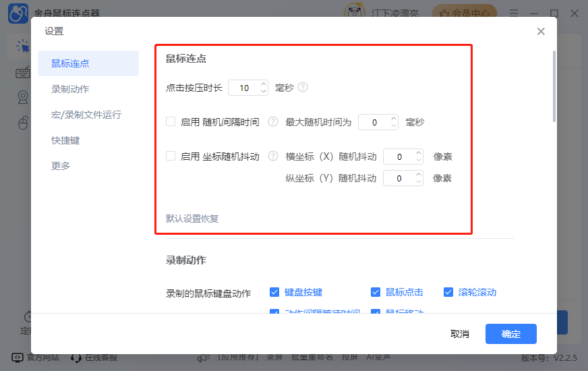Click the 官方网站 icon in the status bar
Image resolution: width=588 pixels, height=371 pixels.
click(18, 357)
